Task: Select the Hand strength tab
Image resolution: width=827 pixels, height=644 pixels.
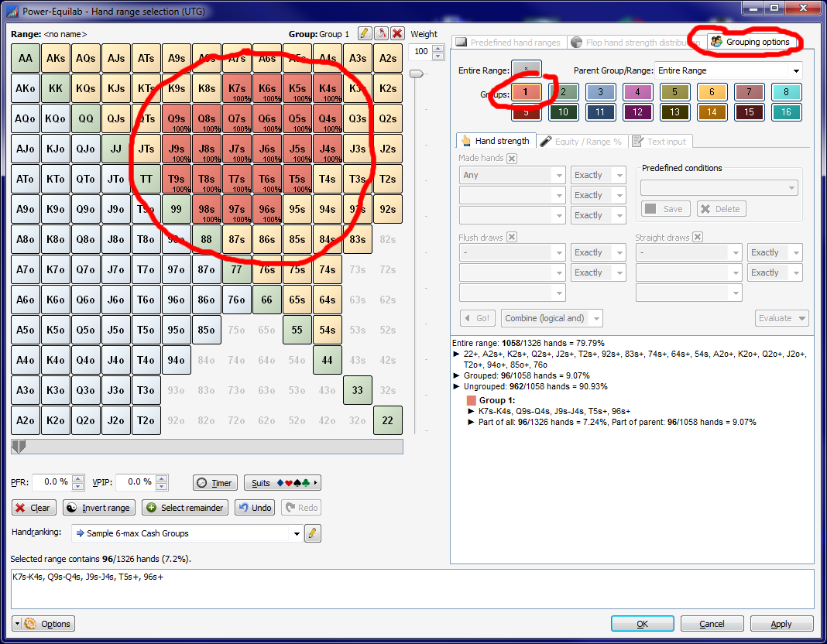Action: 496,141
